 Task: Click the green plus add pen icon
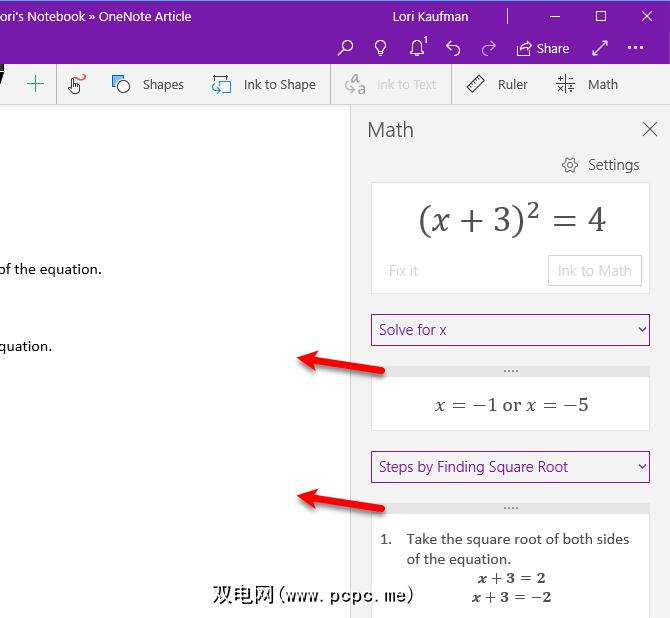pos(35,84)
